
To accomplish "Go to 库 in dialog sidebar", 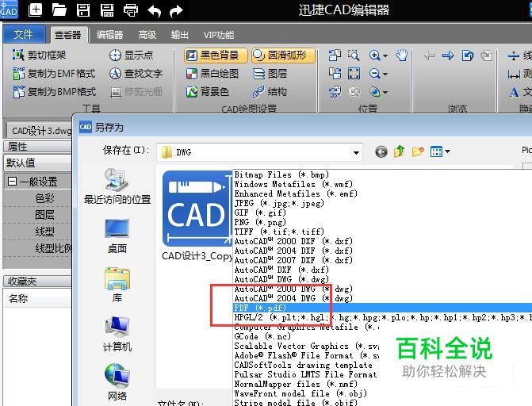I will point(117,285).
